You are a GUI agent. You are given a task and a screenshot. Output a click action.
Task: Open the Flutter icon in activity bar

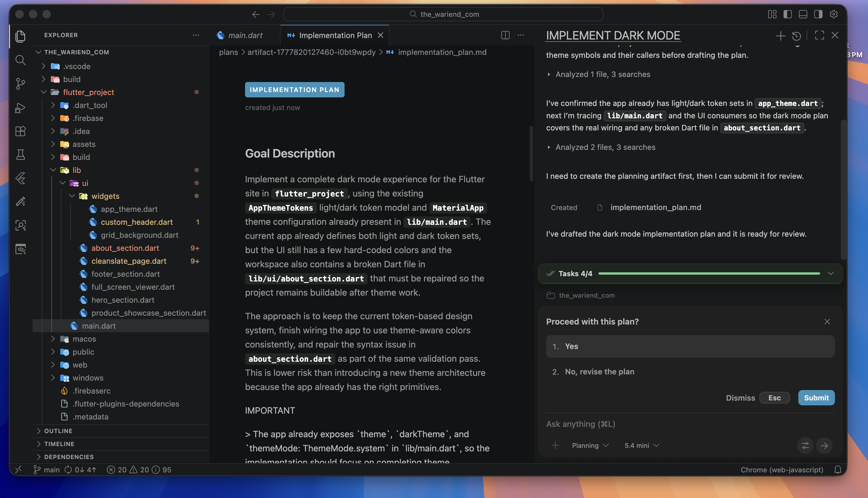(x=21, y=178)
